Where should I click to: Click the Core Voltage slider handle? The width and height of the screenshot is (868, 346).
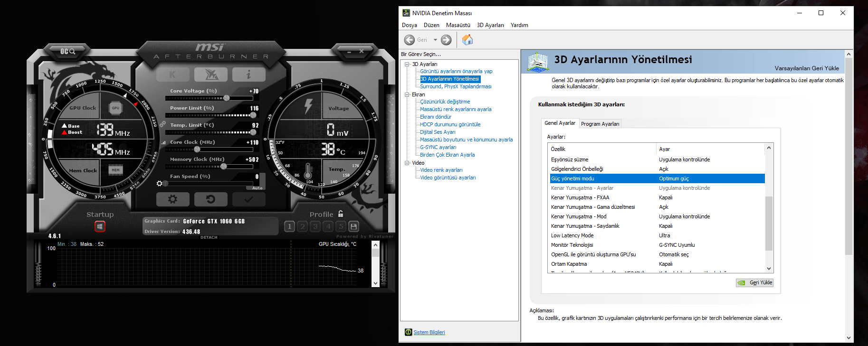coord(227,98)
